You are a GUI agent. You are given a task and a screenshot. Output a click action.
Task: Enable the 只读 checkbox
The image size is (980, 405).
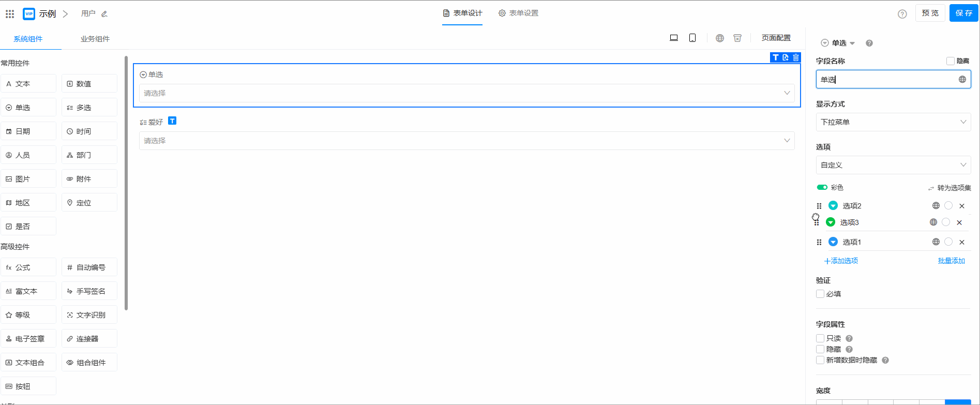(820, 338)
